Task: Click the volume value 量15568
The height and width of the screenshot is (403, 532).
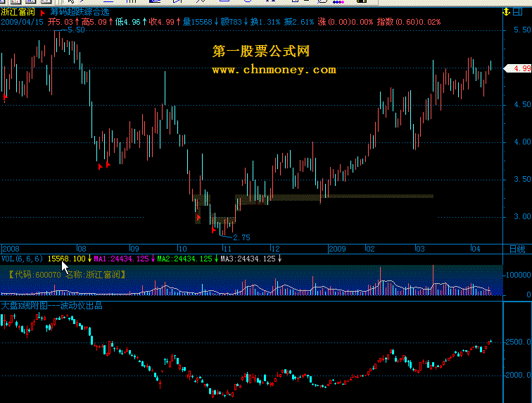Action: tap(198, 22)
